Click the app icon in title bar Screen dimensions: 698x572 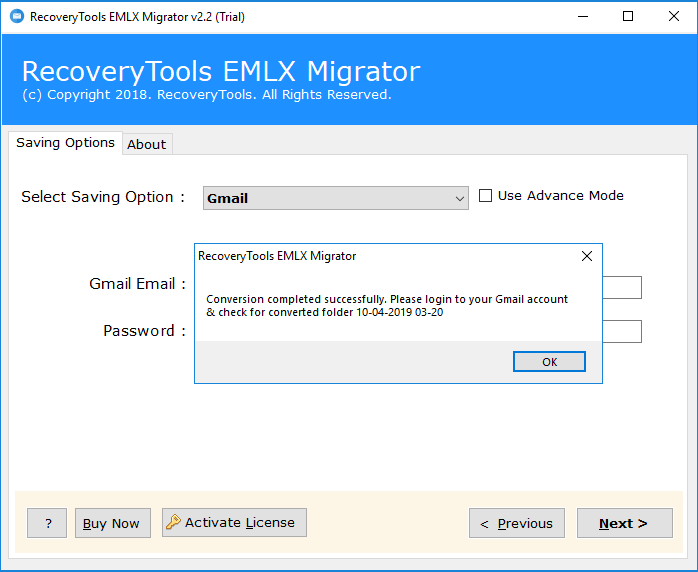(17, 16)
